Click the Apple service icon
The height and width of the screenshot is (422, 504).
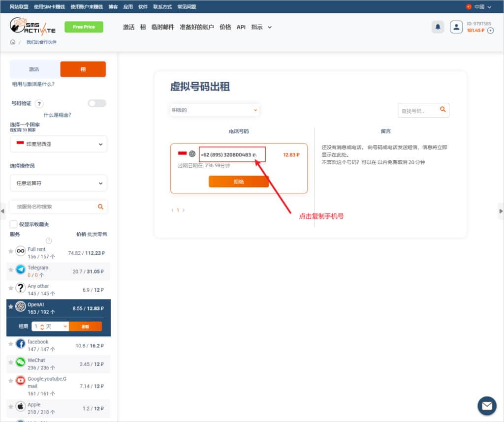pos(21,406)
